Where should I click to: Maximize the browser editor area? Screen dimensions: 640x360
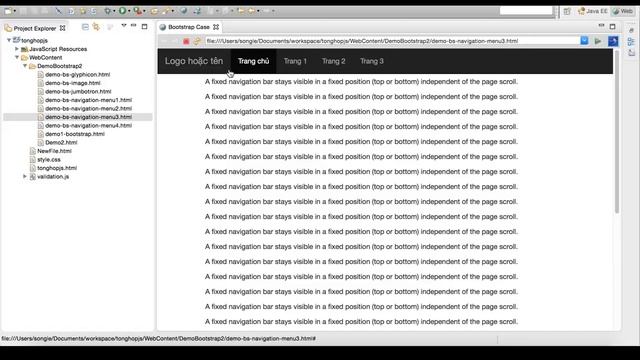pyautogui.click(x=612, y=27)
